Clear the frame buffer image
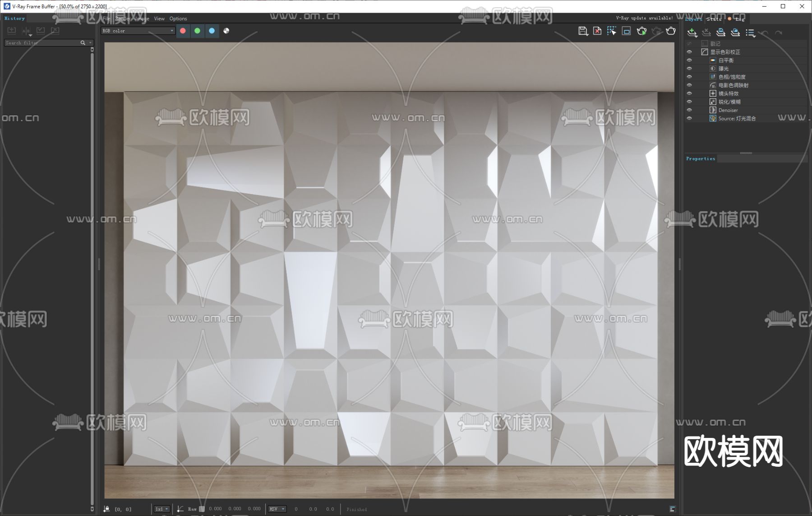Image resolution: width=812 pixels, height=516 pixels. click(x=597, y=31)
